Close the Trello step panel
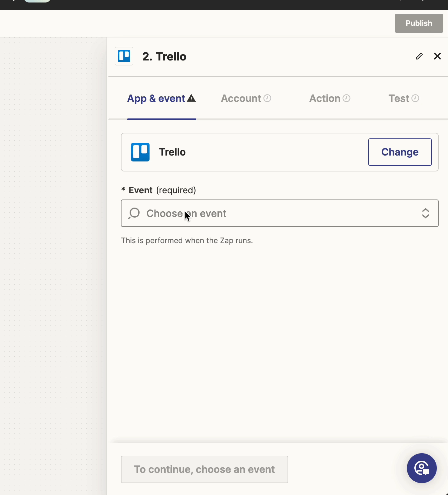 [x=437, y=56]
